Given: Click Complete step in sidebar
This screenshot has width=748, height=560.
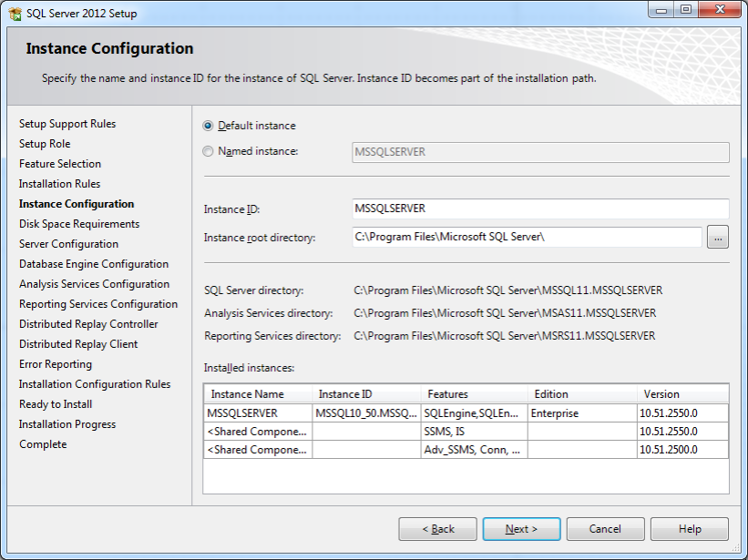Looking at the screenshot, I should click(43, 444).
